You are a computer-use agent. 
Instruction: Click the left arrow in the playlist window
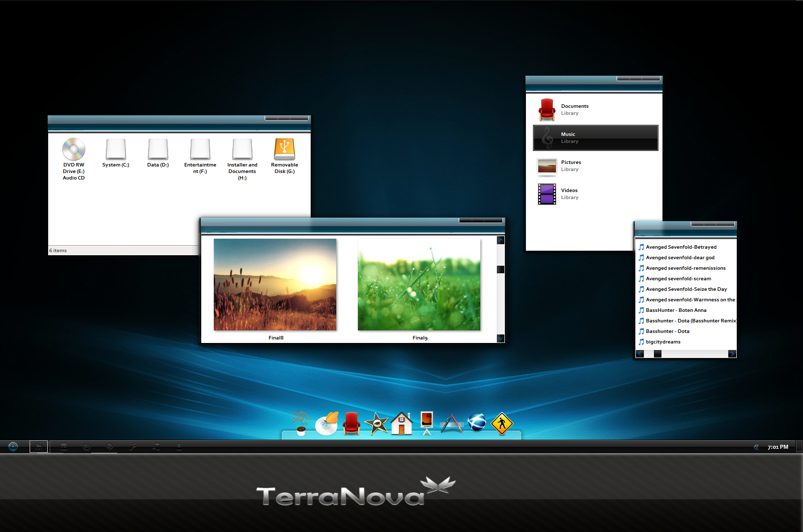[640, 353]
